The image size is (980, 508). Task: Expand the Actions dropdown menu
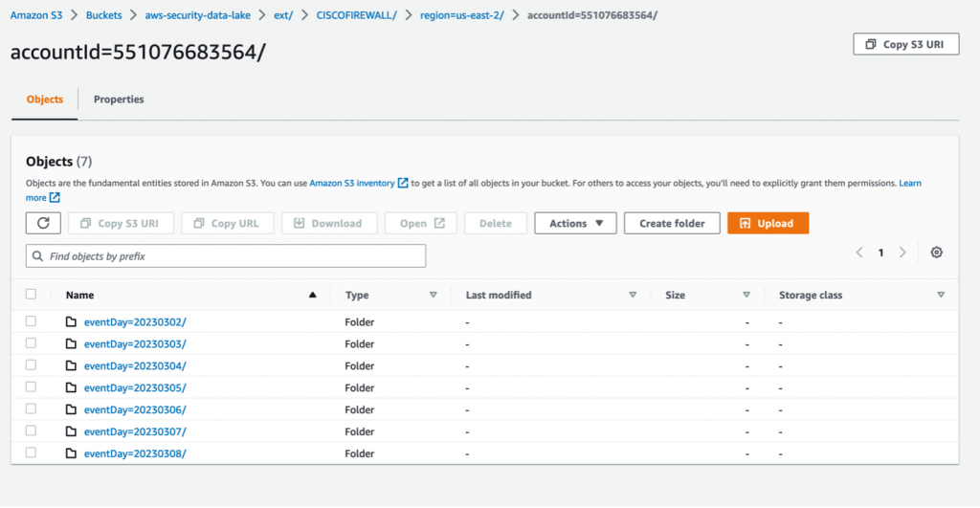click(575, 223)
